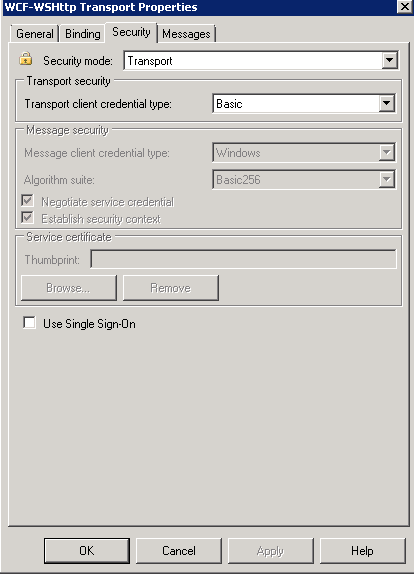Toggle Negotiate service credential checkbox
The width and height of the screenshot is (414, 576).
28,201
